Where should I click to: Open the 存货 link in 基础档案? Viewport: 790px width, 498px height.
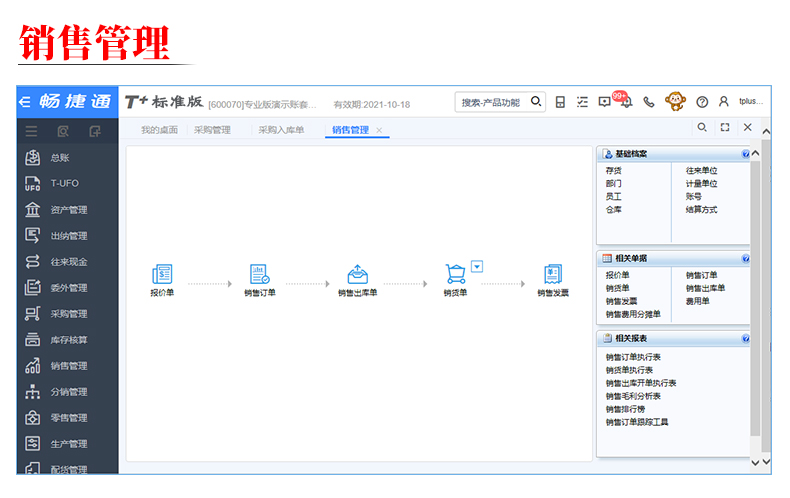click(x=613, y=170)
